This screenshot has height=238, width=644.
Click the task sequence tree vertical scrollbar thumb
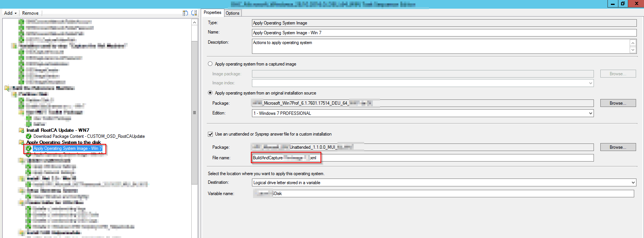pos(194,113)
